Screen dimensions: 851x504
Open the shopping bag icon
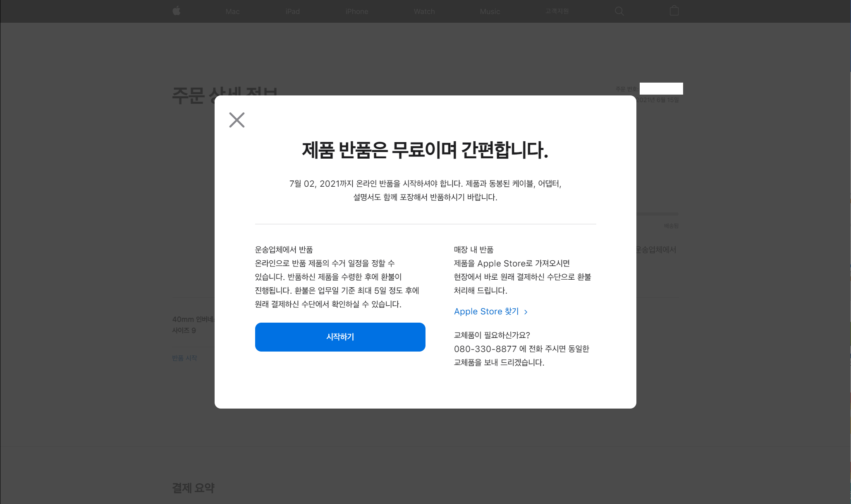pyautogui.click(x=674, y=10)
